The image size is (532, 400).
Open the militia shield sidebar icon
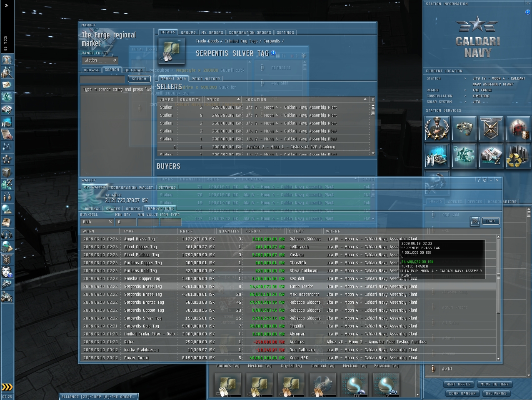(x=7, y=260)
